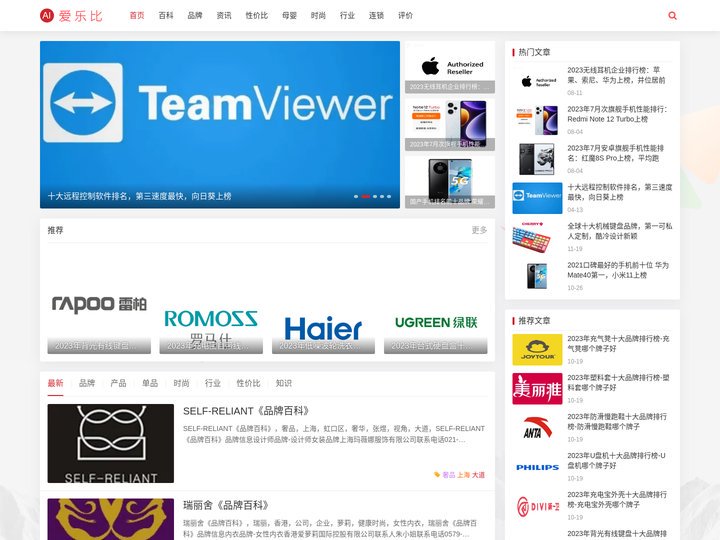Go to 品牌 in the top navigation

click(195, 16)
